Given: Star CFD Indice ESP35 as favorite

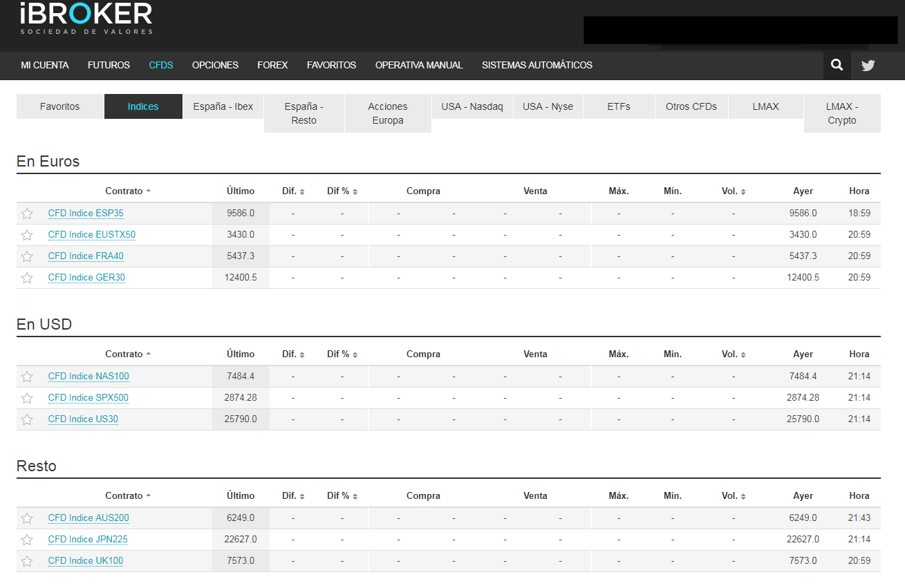Looking at the screenshot, I should [27, 214].
